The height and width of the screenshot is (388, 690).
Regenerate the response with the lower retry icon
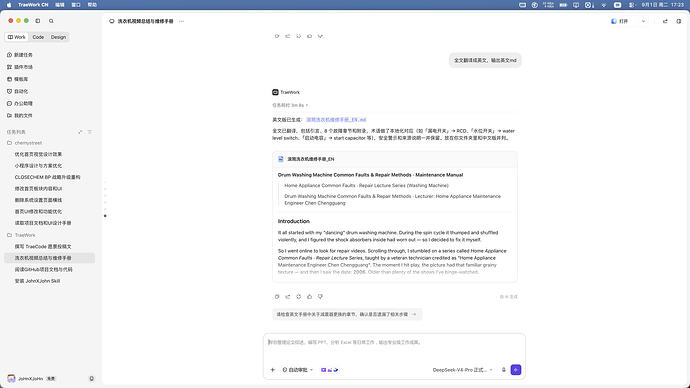tap(299, 297)
